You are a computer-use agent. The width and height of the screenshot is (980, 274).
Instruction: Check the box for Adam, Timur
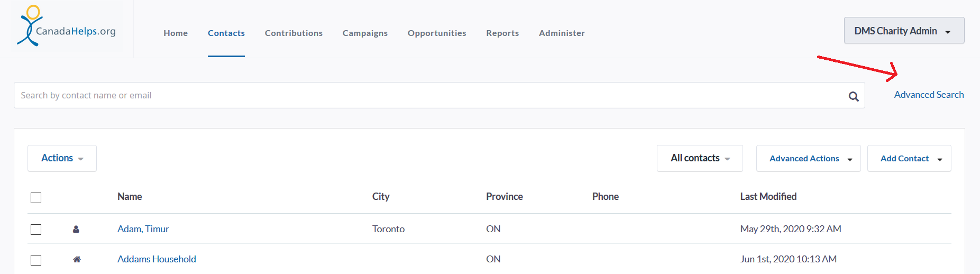tap(36, 230)
